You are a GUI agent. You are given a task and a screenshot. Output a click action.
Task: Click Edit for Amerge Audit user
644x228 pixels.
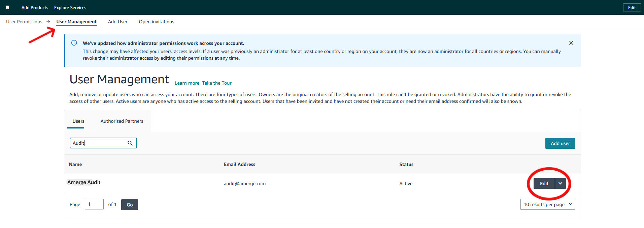544,183
